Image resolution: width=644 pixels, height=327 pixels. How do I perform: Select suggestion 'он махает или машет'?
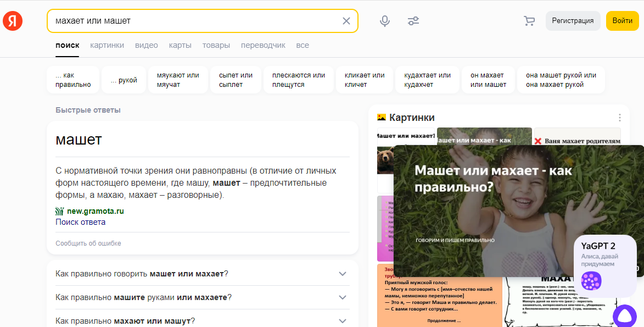coord(488,80)
